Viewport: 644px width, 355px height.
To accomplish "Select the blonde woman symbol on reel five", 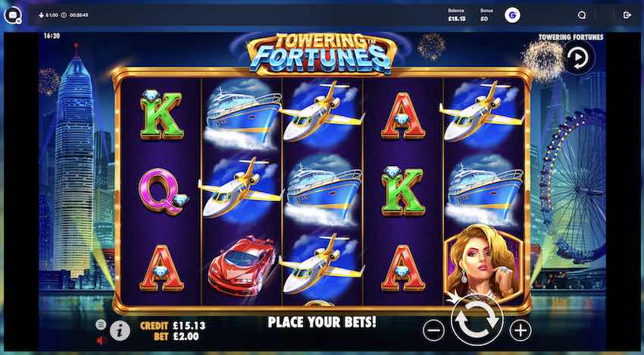I will pyautogui.click(x=483, y=262).
